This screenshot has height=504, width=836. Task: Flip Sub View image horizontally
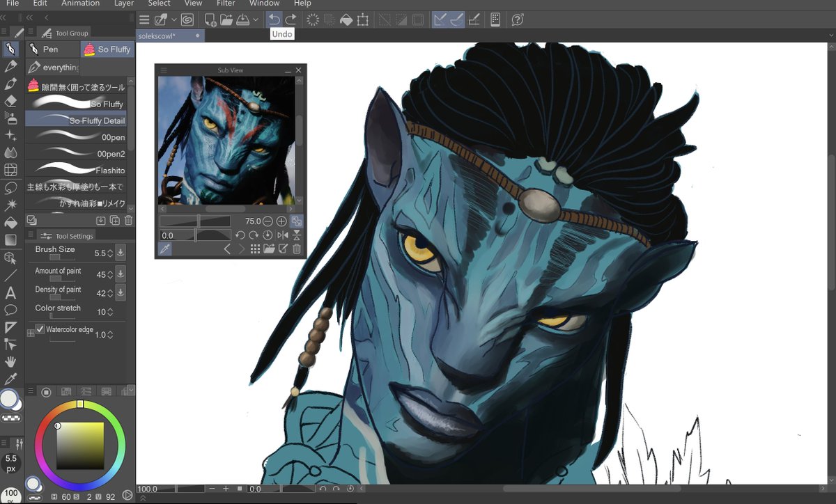(x=282, y=235)
